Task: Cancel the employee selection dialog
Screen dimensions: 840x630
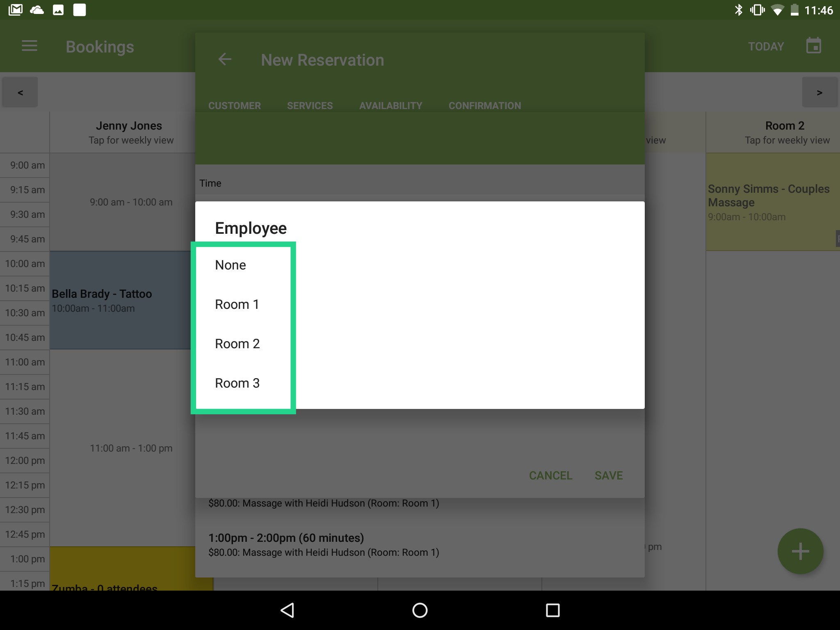Action: click(550, 475)
